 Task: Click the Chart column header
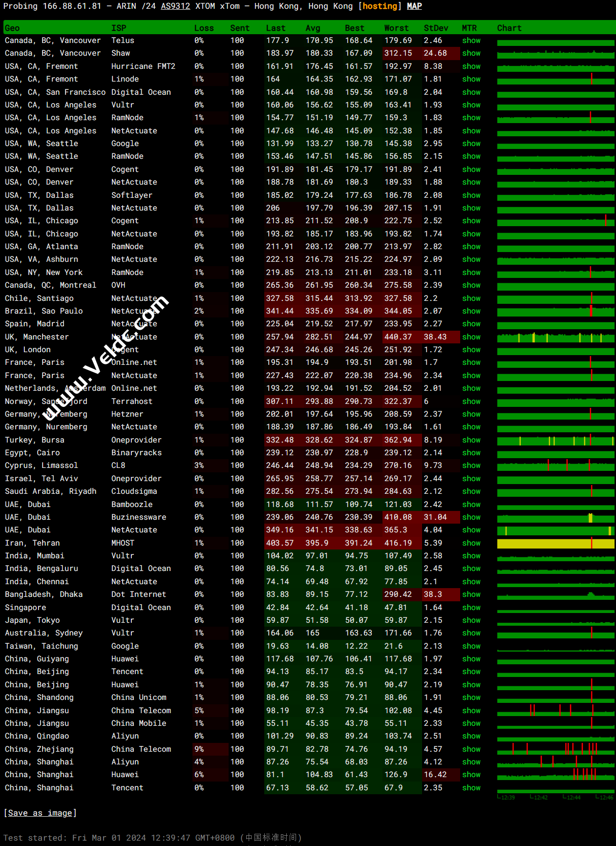[510, 28]
